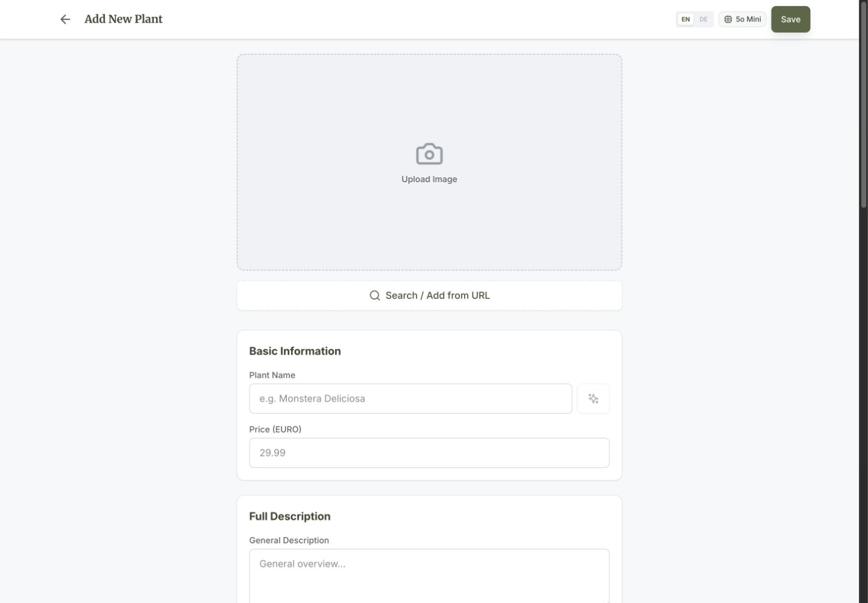Click the Plant Name label
The image size is (868, 603).
point(272,375)
